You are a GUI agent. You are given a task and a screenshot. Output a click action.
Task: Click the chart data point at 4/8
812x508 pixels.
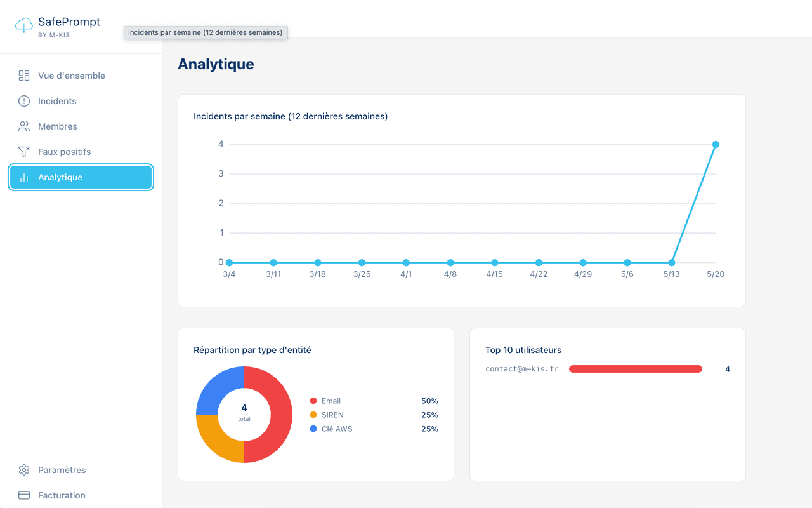click(450, 262)
